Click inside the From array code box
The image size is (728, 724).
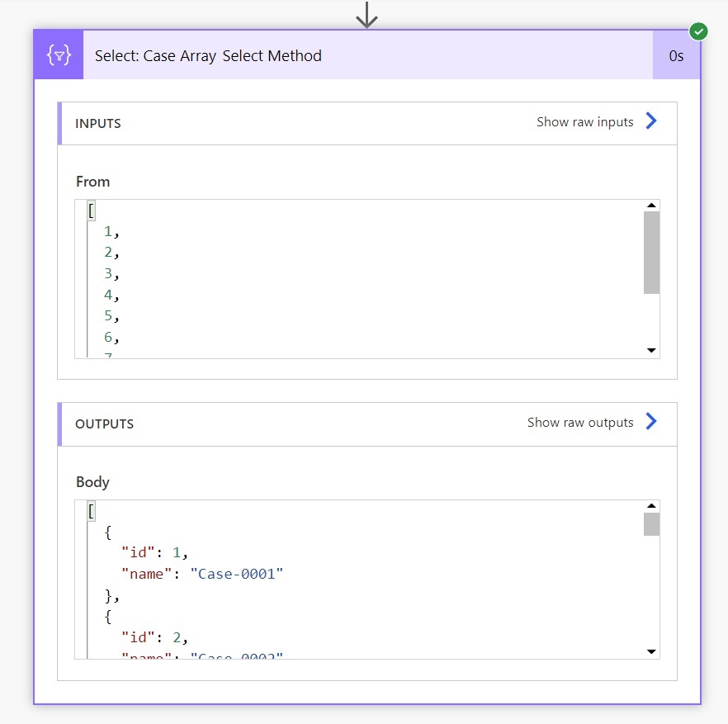[359, 279]
